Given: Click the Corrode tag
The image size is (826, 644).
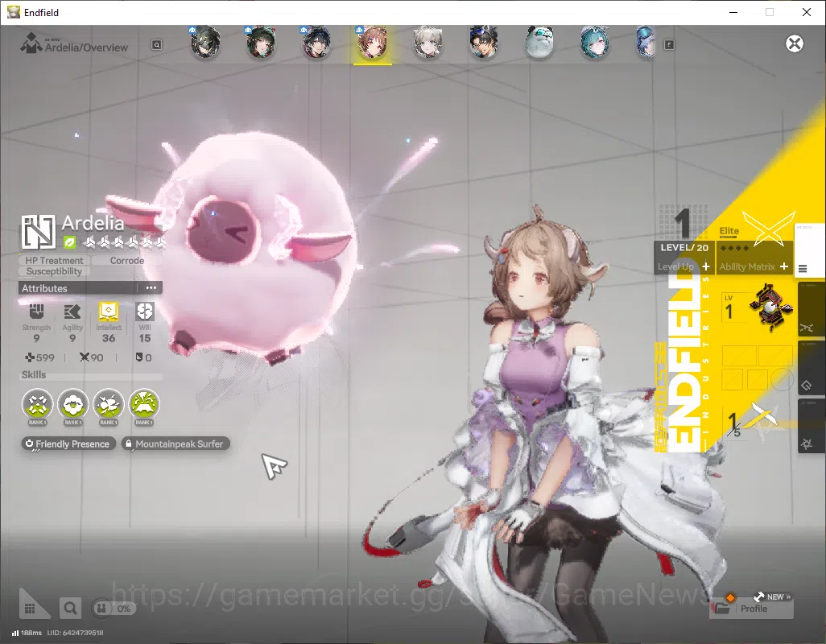Looking at the screenshot, I should point(127,261).
